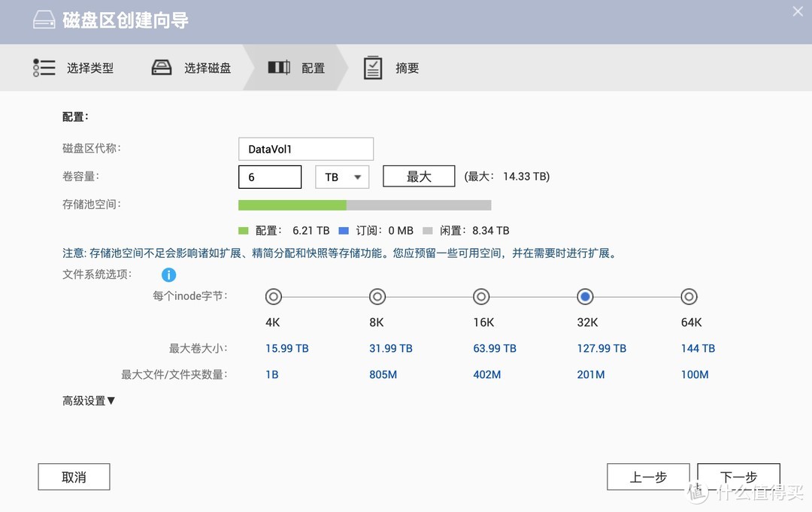This screenshot has height=512, width=812.
Task: Select the 4K inode bytes option
Action: tap(273, 296)
